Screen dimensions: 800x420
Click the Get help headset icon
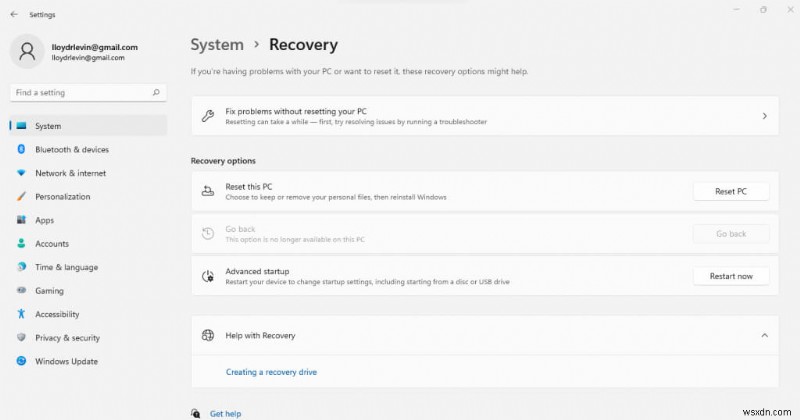click(x=195, y=413)
